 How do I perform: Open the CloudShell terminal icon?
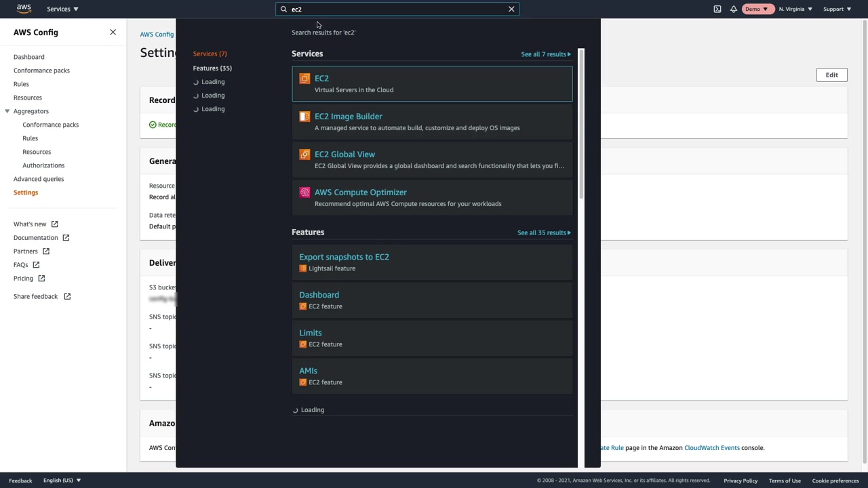tap(717, 9)
